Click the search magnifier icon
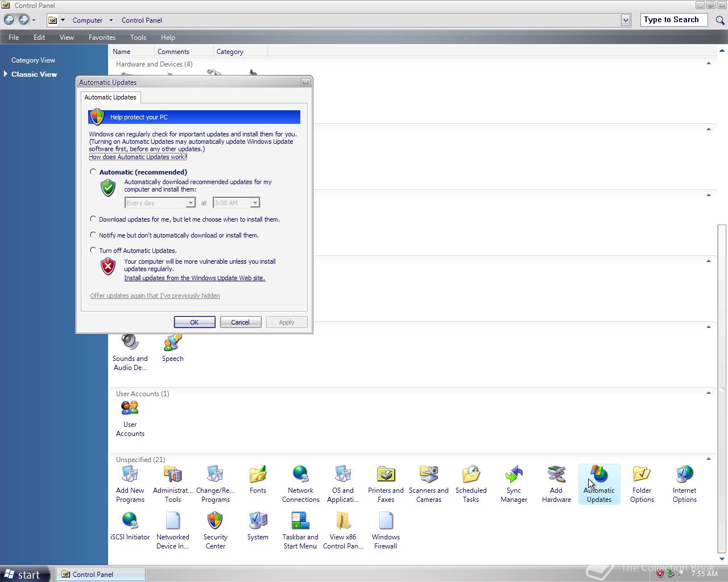The height and width of the screenshot is (582, 728). (x=720, y=20)
